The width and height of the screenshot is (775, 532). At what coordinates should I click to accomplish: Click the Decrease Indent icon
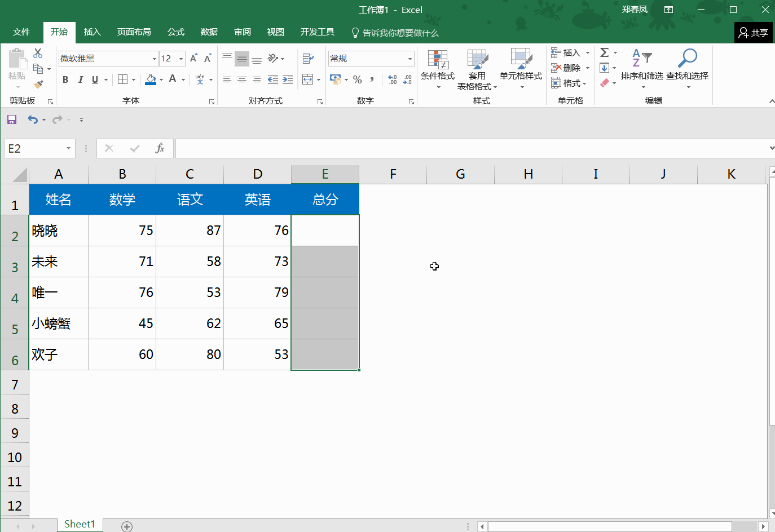click(273, 79)
